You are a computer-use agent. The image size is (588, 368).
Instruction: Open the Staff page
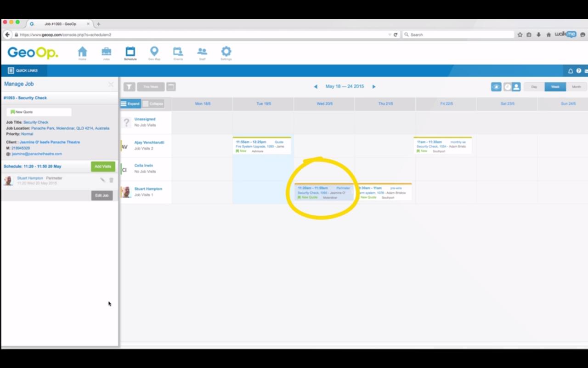(202, 53)
